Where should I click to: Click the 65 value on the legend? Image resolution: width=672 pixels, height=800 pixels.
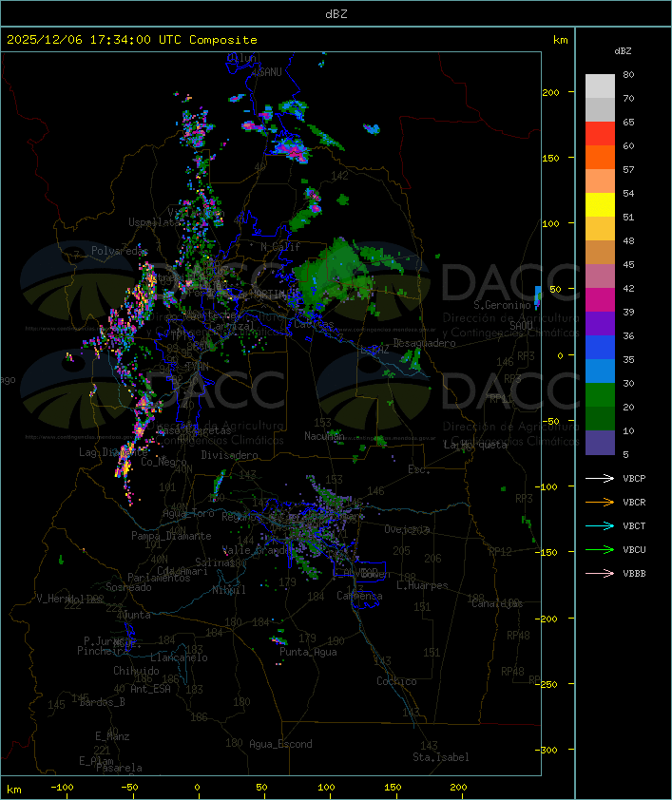pos(628,122)
